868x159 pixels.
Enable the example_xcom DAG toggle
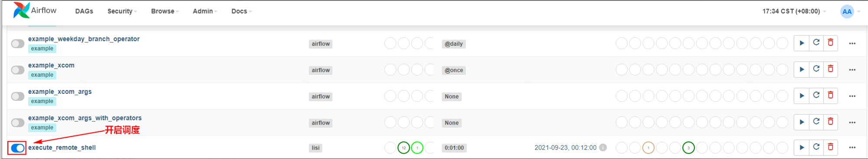click(x=18, y=70)
